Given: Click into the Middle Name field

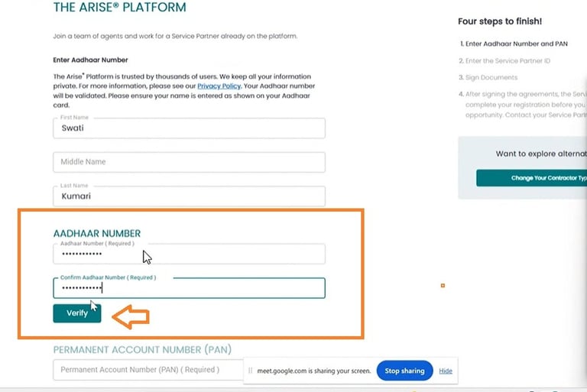Looking at the screenshot, I should (189, 162).
